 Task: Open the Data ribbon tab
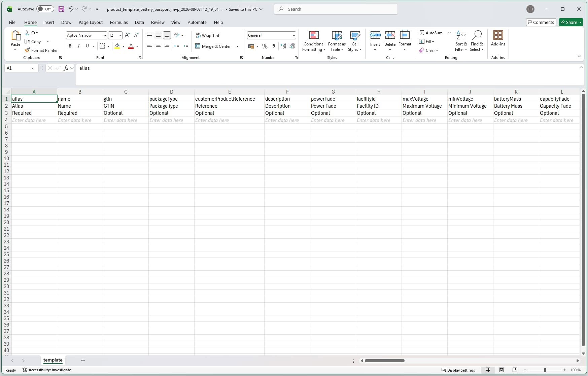139,22
